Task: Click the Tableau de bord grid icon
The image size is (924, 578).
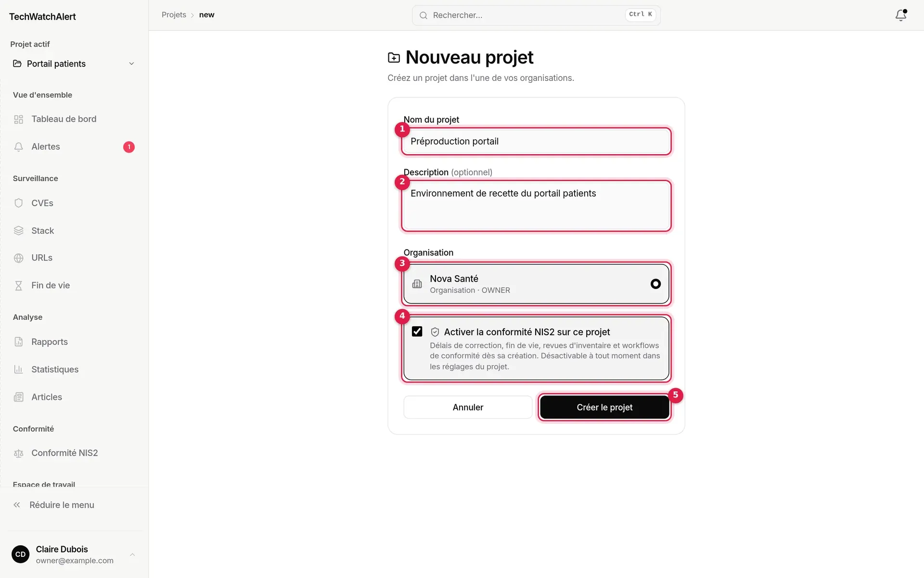Action: 19,119
